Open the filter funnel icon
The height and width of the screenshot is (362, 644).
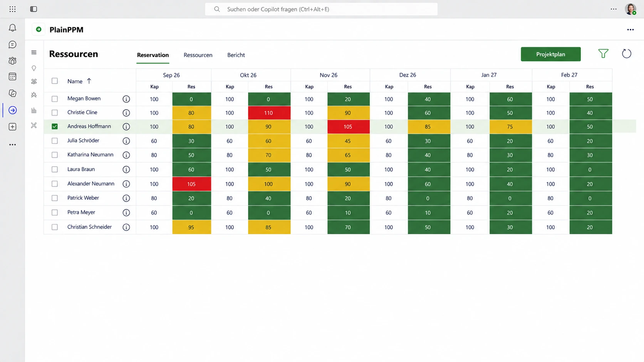coord(603,54)
